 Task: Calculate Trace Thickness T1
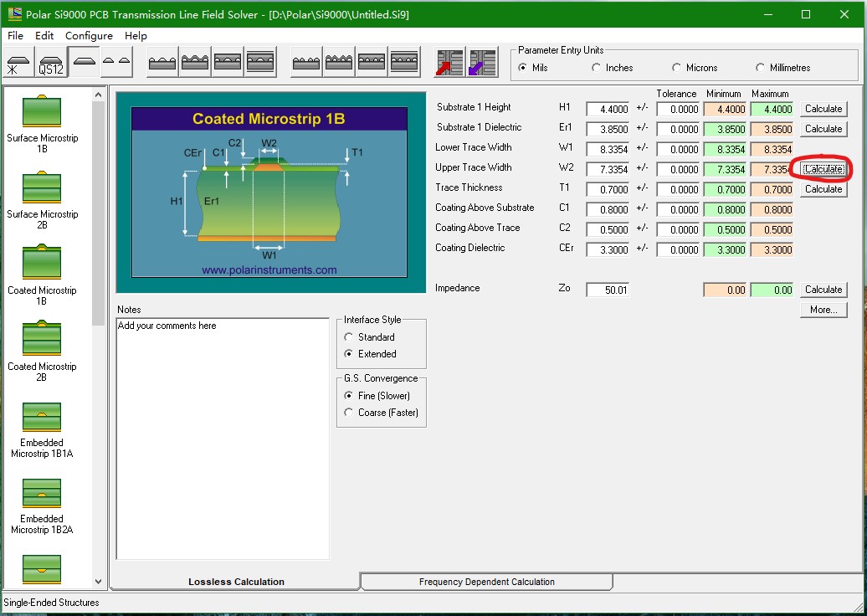point(823,189)
